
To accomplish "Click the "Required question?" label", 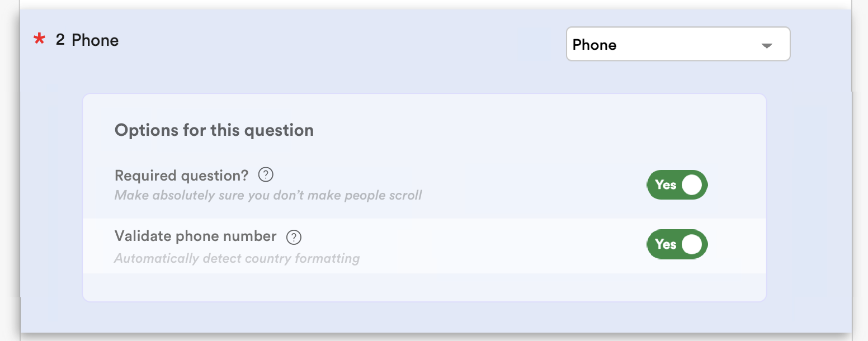I will click(x=181, y=176).
